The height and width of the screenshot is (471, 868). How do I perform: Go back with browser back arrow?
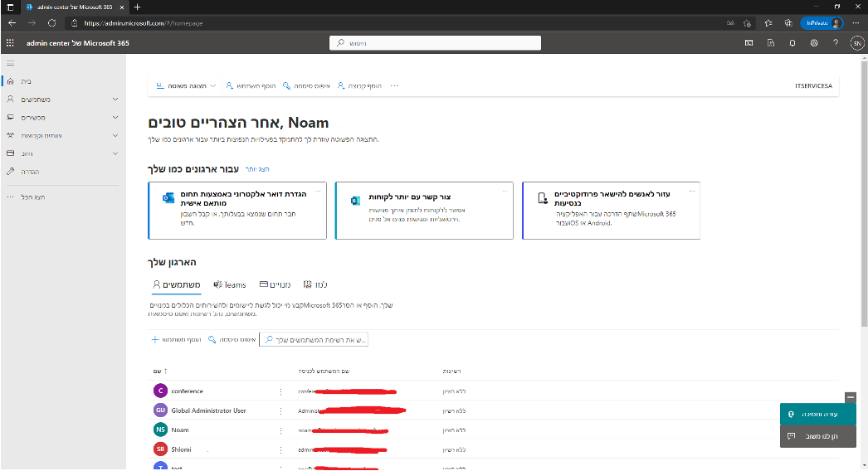(x=12, y=22)
